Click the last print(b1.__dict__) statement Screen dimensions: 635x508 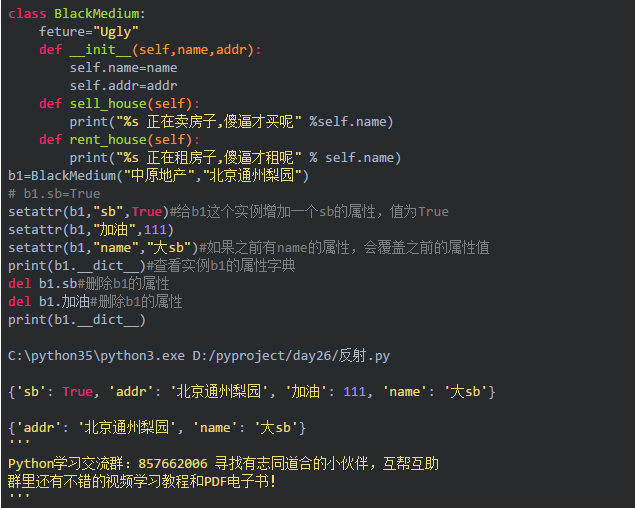tap(76, 320)
